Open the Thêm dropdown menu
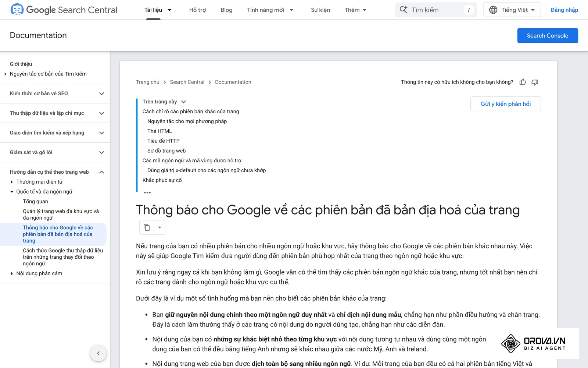Image resolution: width=588 pixels, height=368 pixels. (355, 10)
